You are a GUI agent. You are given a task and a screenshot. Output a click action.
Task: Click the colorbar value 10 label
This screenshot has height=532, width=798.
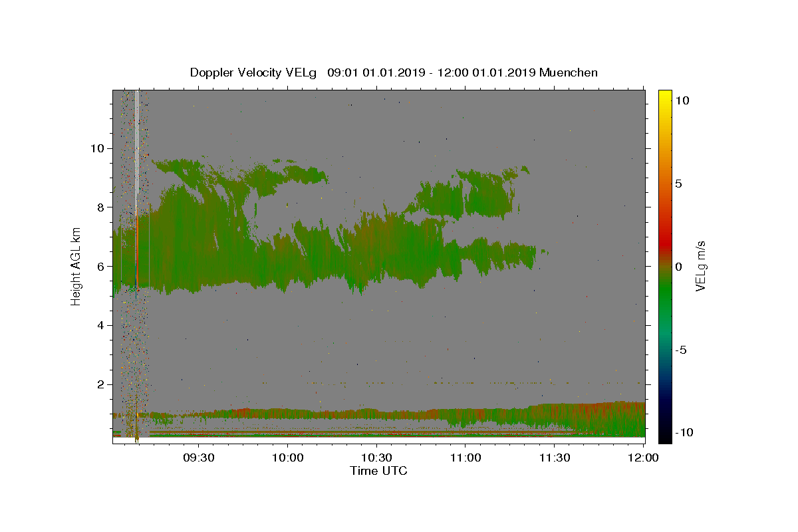(682, 100)
